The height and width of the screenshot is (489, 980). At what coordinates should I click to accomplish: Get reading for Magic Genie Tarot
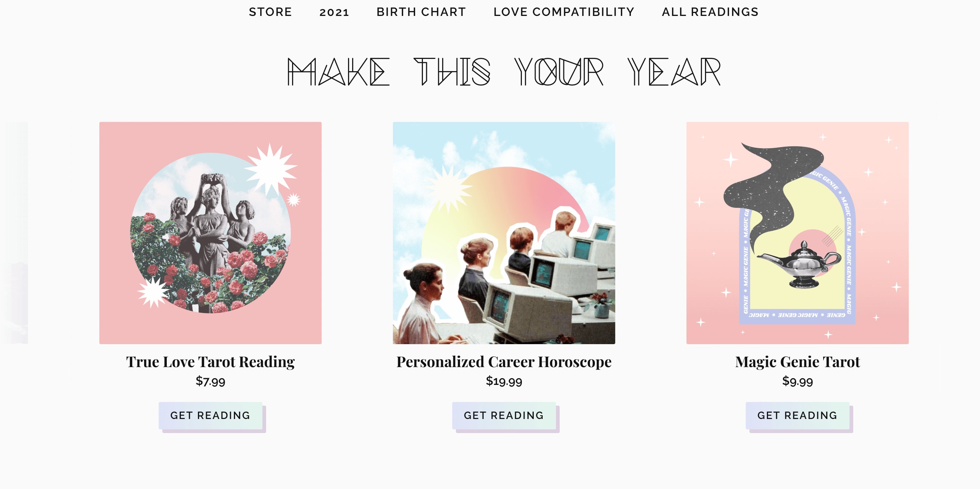[x=797, y=415]
